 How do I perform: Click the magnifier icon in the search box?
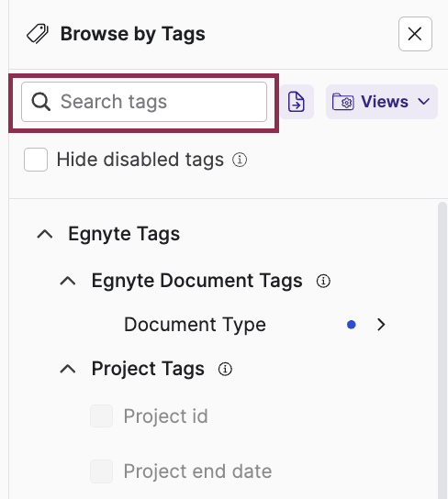point(40,102)
